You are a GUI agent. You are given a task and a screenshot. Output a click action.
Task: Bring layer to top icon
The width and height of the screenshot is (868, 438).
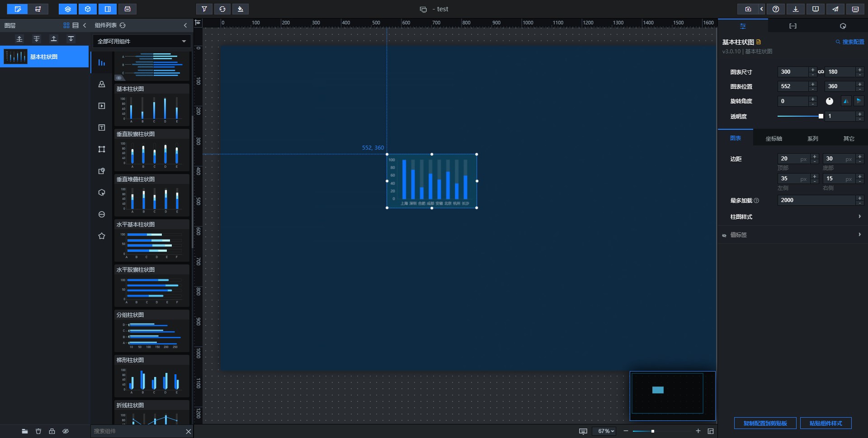click(x=19, y=39)
